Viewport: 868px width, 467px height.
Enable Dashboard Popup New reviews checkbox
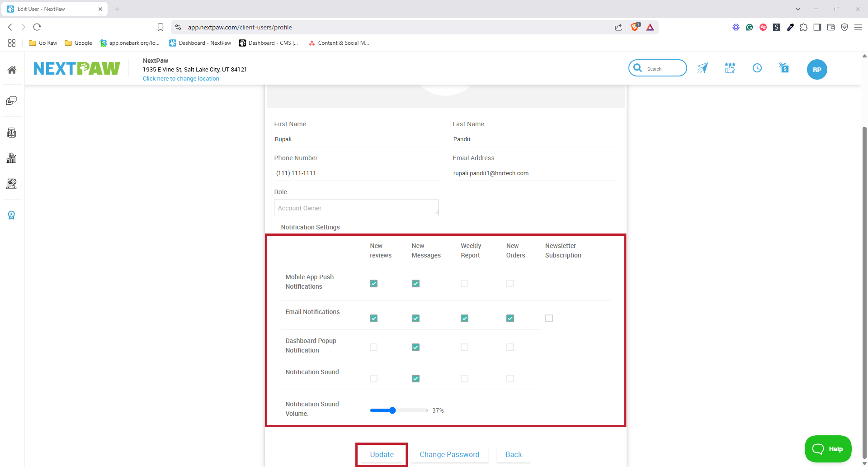click(373, 347)
